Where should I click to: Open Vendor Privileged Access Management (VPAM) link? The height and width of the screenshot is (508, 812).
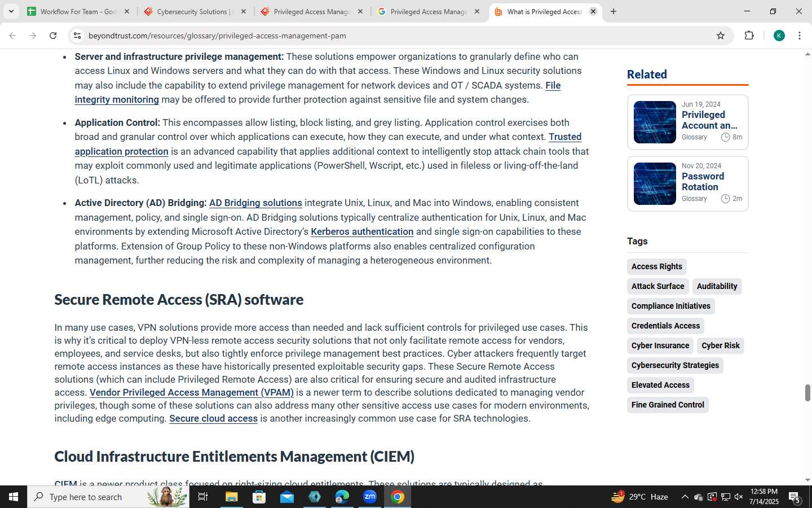(191, 392)
